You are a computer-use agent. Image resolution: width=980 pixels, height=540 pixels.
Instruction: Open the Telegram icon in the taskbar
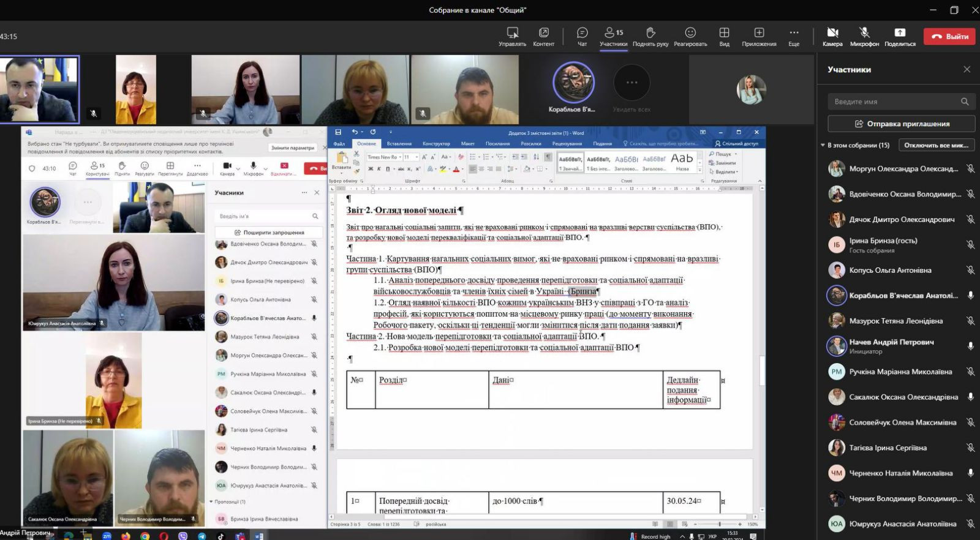tap(202, 536)
